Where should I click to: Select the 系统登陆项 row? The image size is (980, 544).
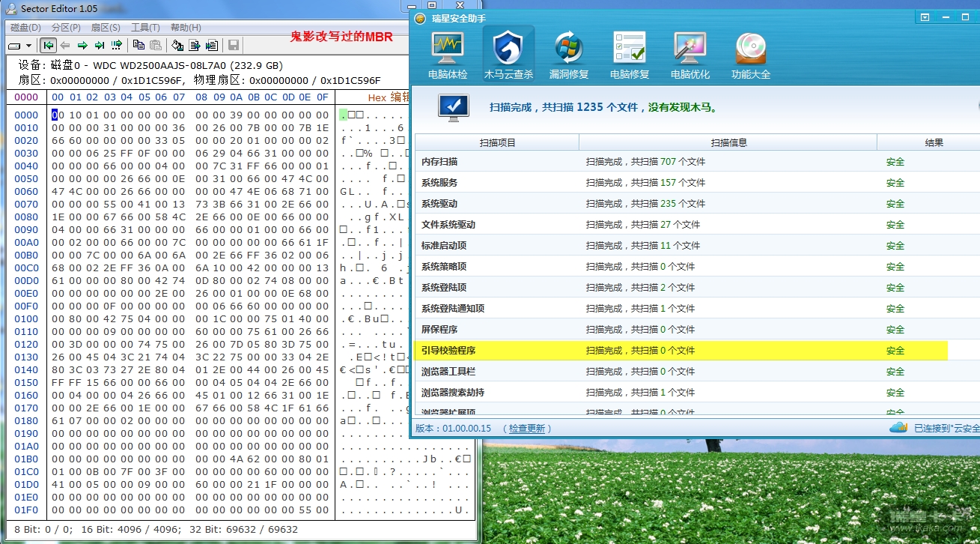(697, 287)
